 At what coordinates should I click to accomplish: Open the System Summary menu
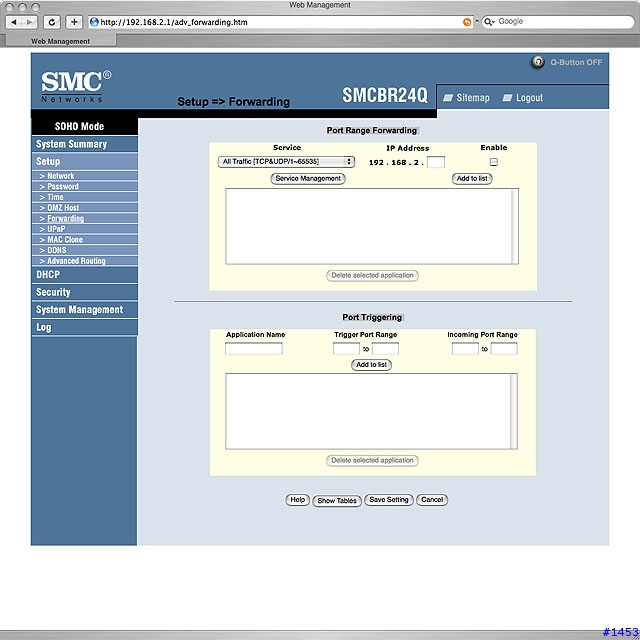tap(84, 144)
